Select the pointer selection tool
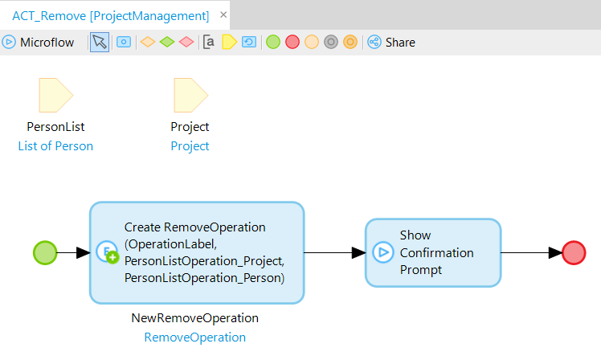The width and height of the screenshot is (601, 364). coord(100,42)
